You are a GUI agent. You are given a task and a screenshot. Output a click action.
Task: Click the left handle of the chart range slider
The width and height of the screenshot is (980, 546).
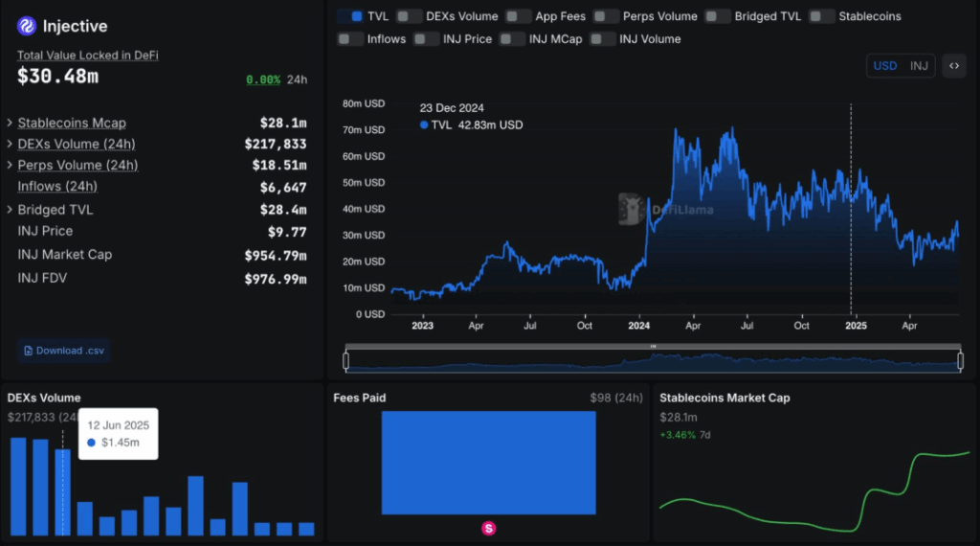pyautogui.click(x=345, y=361)
